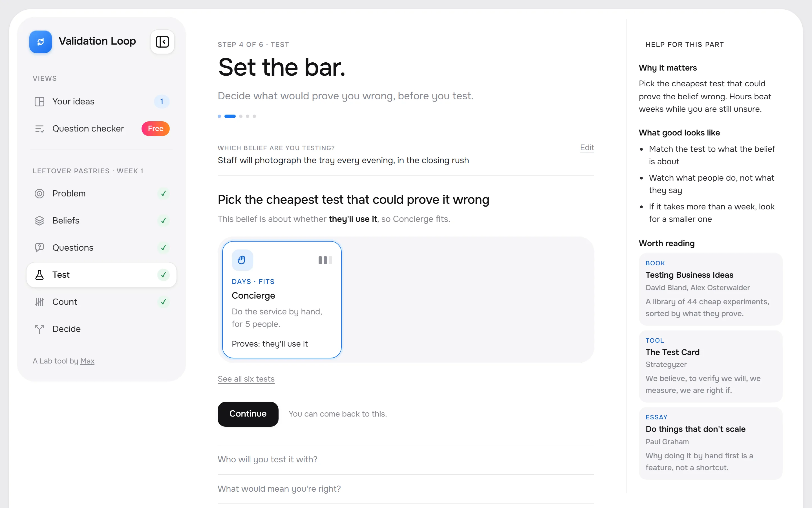
Task: Open the Question checker view
Action: click(101, 129)
